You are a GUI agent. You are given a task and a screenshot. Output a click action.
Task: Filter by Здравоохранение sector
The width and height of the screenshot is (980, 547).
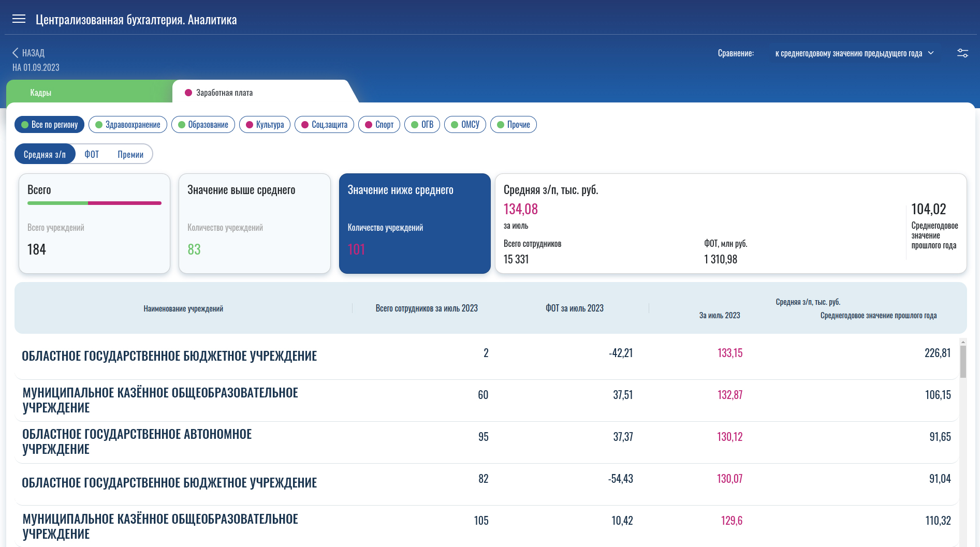coord(127,125)
